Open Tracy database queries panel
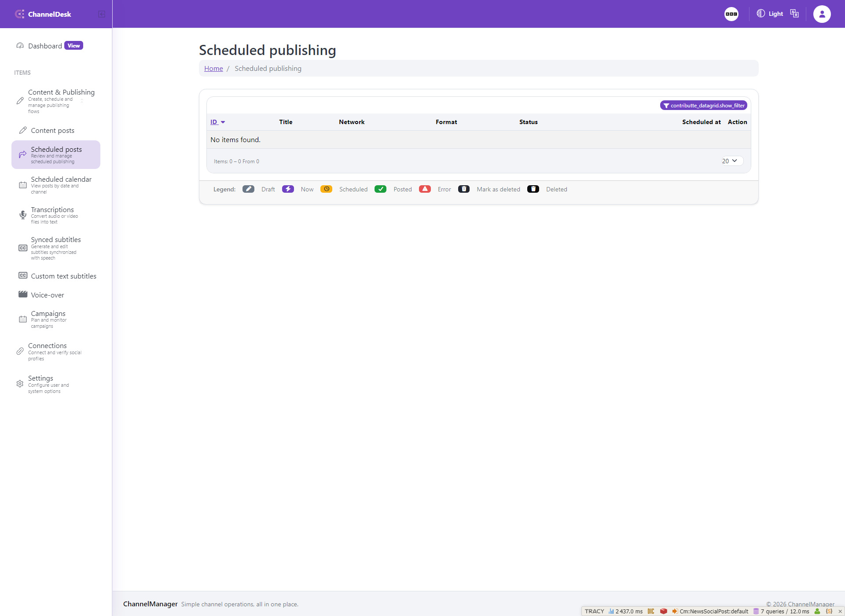This screenshot has width=845, height=616. [781, 611]
